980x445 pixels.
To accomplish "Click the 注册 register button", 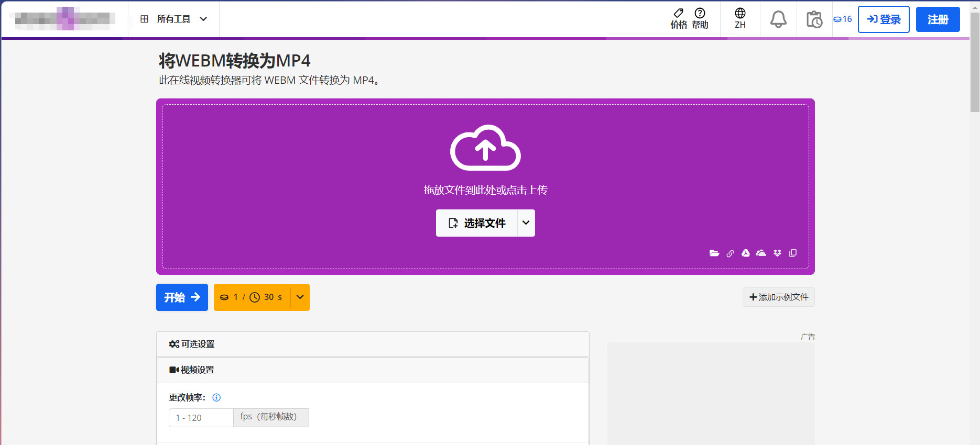I will pyautogui.click(x=938, y=19).
